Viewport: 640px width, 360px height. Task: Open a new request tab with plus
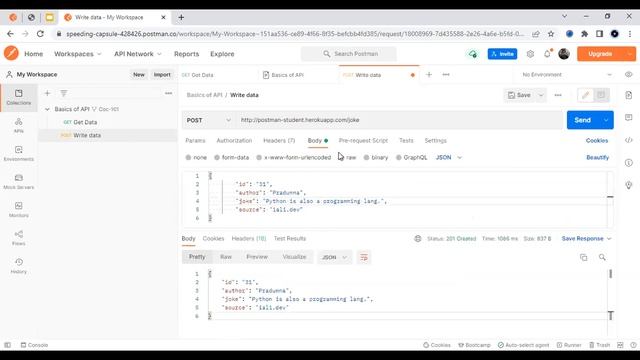429,75
